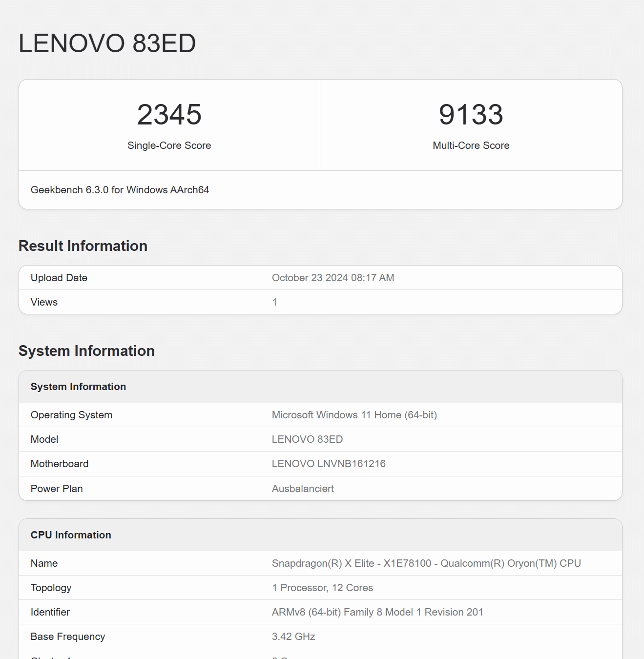Click the Identifier label
Image resolution: width=644 pixels, height=659 pixels.
pos(50,612)
